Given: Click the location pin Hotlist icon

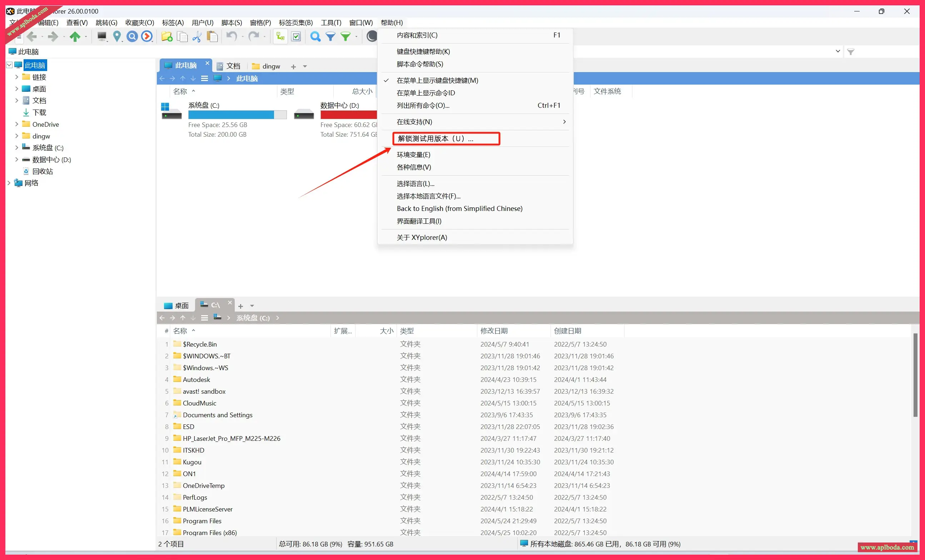Looking at the screenshot, I should [x=117, y=36].
